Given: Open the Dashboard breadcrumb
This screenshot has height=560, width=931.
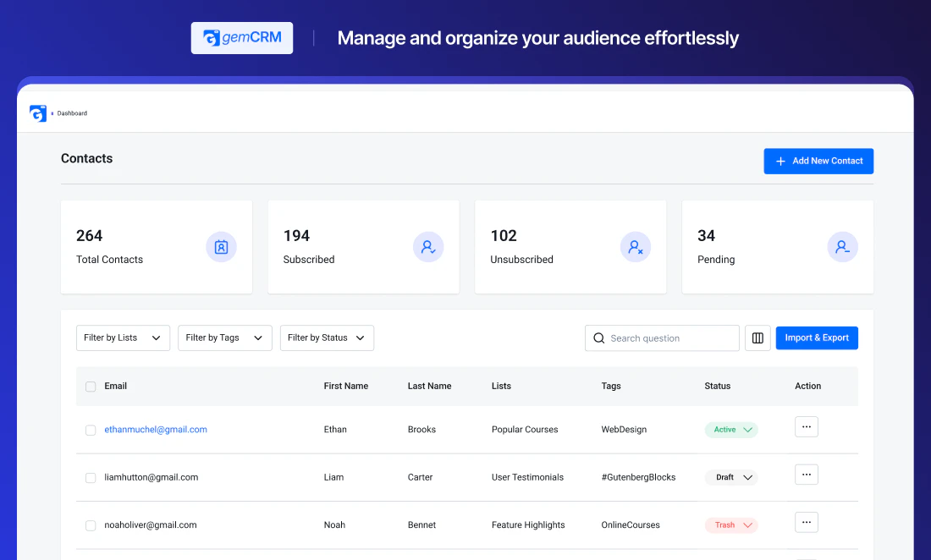Looking at the screenshot, I should [x=72, y=113].
